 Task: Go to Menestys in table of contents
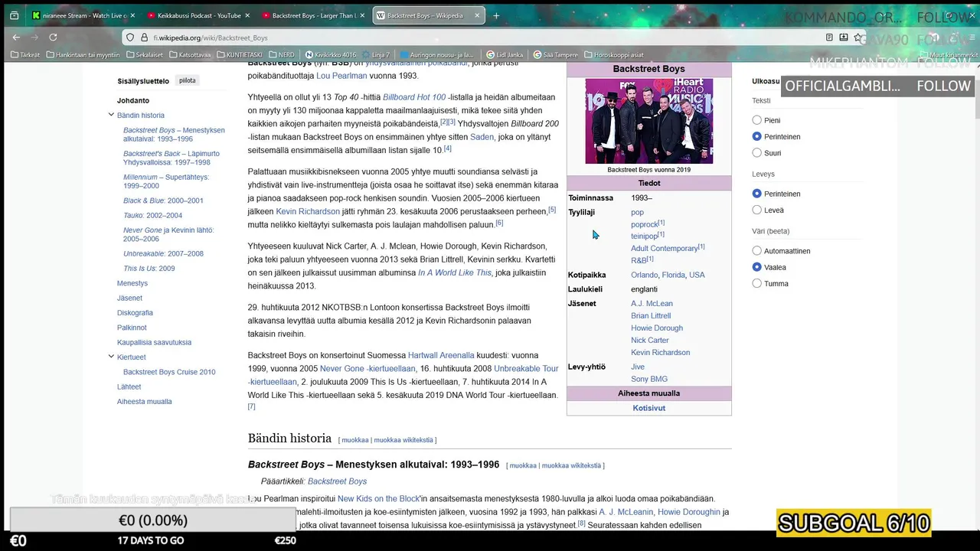tap(132, 283)
